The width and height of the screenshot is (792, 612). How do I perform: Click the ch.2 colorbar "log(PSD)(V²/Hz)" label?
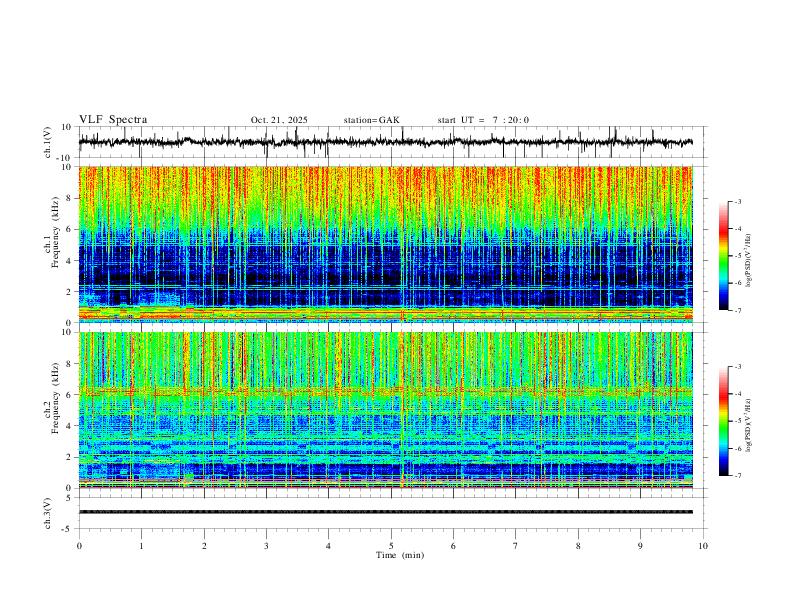click(x=748, y=426)
